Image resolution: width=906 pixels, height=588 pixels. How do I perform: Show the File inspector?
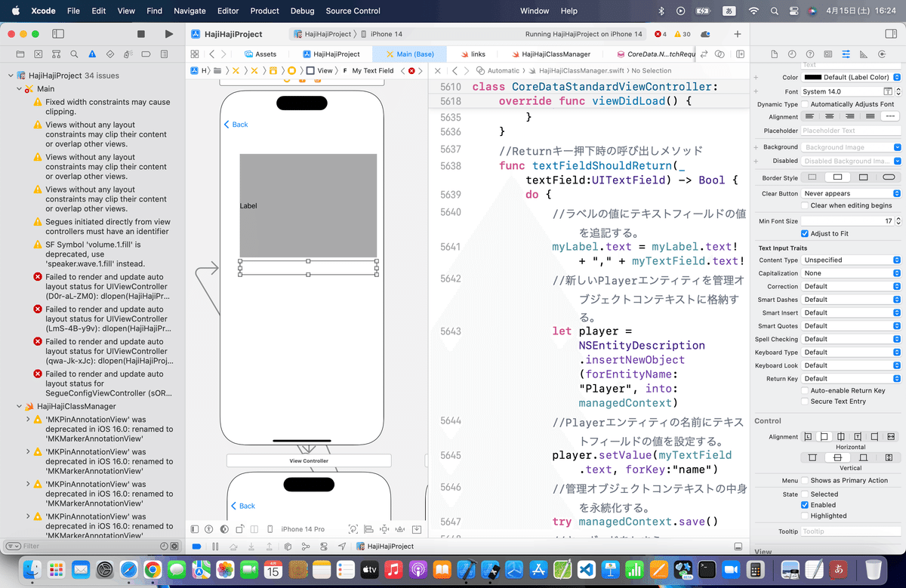coord(773,54)
